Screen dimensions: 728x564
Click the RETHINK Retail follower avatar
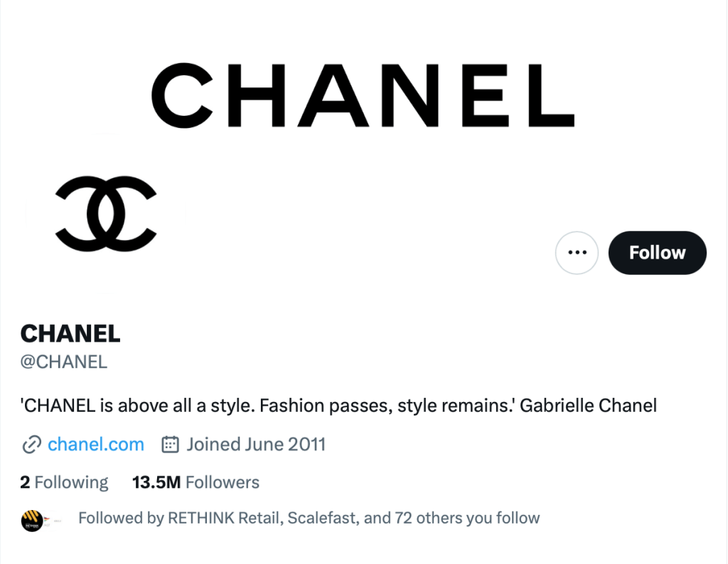(x=32, y=521)
